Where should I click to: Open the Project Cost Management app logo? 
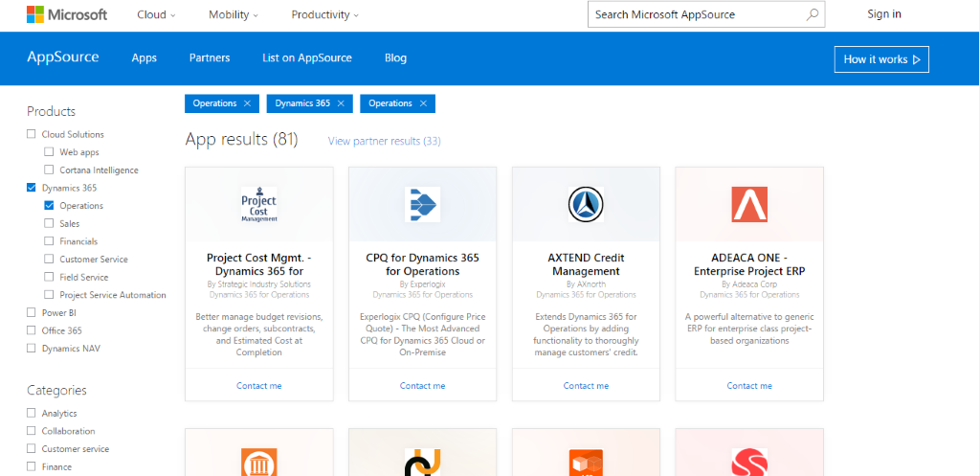point(258,205)
